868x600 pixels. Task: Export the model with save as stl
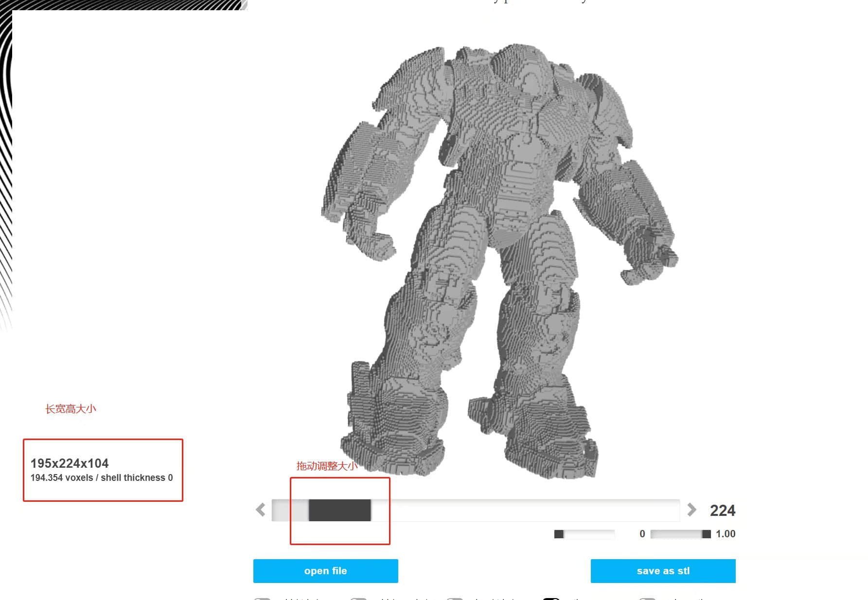click(x=663, y=571)
